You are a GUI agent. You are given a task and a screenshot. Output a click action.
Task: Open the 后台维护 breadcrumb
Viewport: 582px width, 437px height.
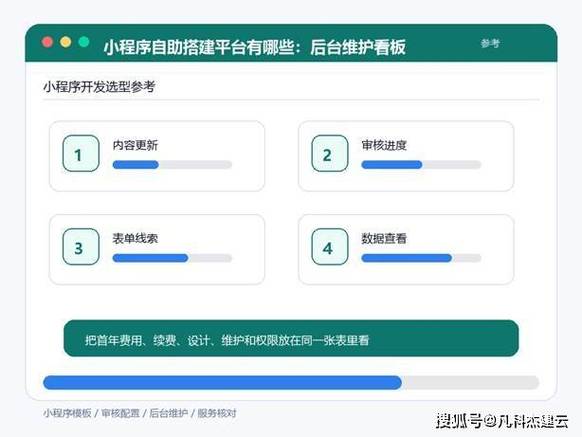pyautogui.click(x=168, y=413)
